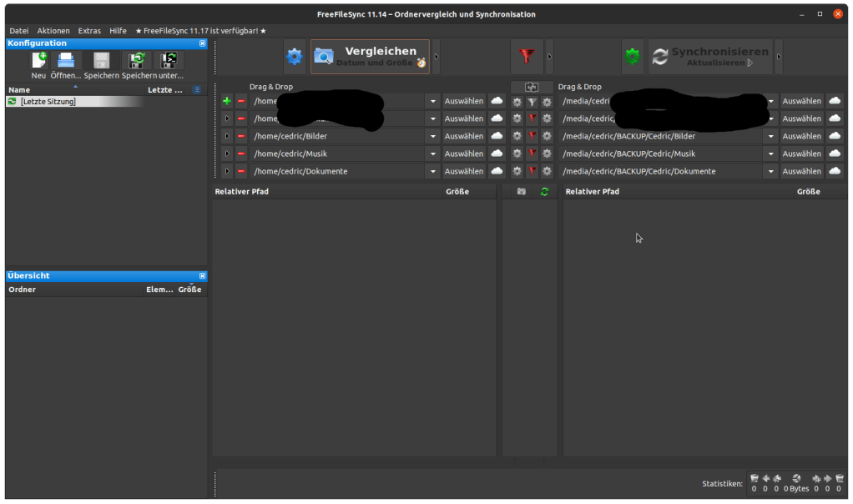853x504 pixels.
Task: Click Auswählen for /home/cedric/Dokumente
Action: 463,171
